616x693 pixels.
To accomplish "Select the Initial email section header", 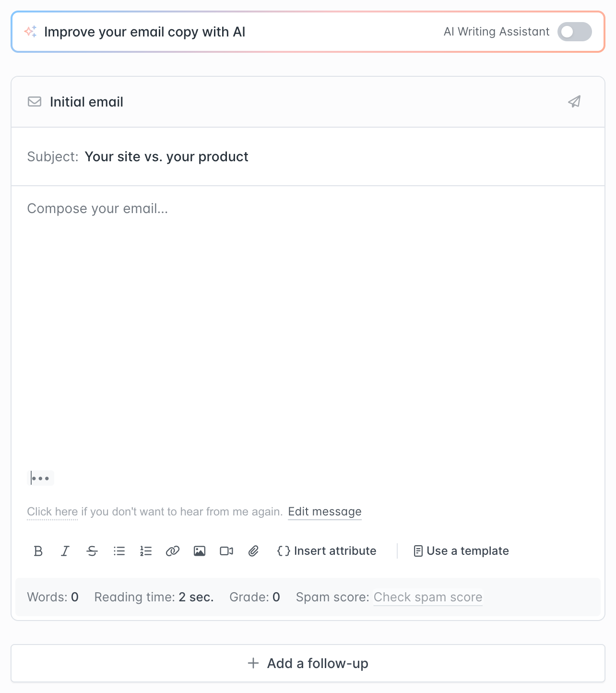I will (86, 101).
